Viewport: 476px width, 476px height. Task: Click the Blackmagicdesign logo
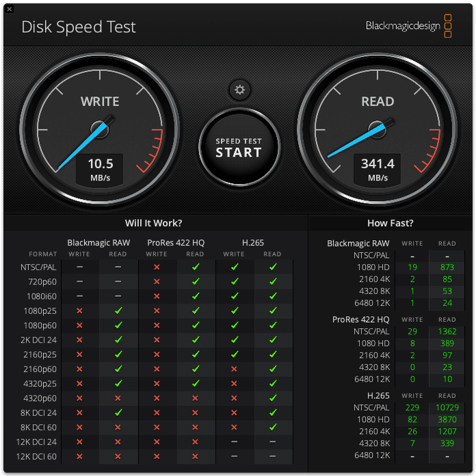pyautogui.click(x=408, y=26)
